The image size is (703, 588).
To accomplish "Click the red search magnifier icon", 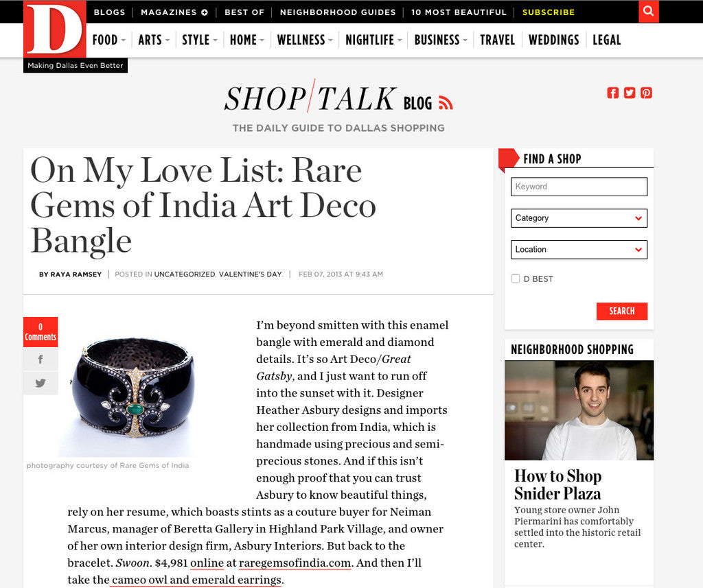I will point(648,11).
